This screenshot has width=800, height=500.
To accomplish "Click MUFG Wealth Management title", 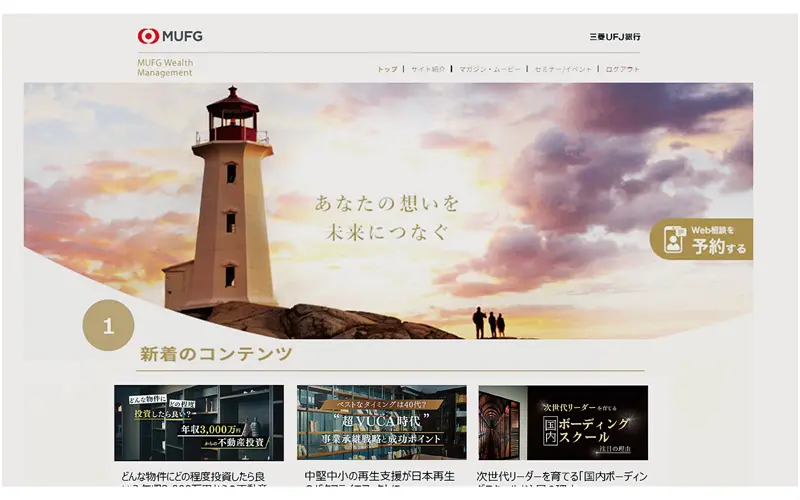I will [165, 67].
